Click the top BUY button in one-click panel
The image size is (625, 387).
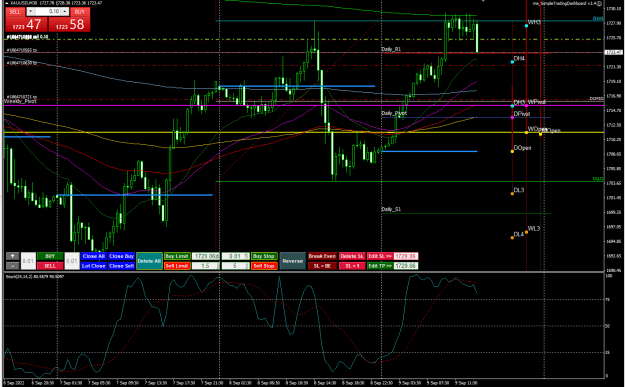coord(80,12)
